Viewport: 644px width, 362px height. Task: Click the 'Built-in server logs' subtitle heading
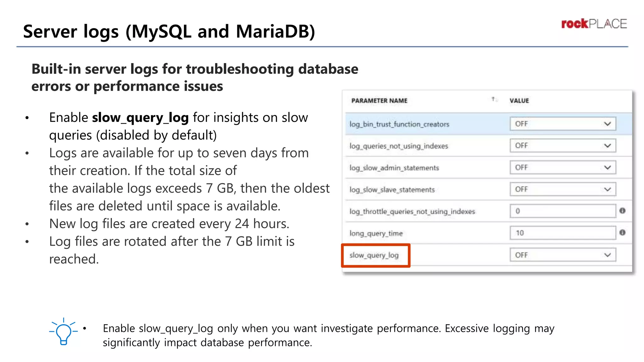(x=195, y=77)
